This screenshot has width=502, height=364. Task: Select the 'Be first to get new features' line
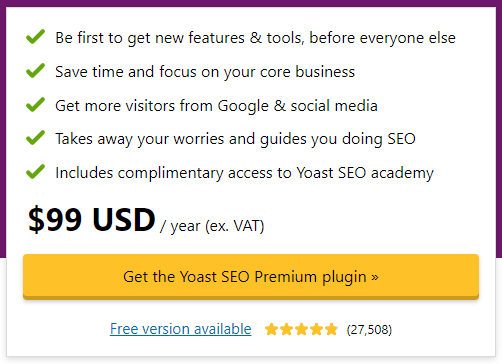(x=255, y=38)
